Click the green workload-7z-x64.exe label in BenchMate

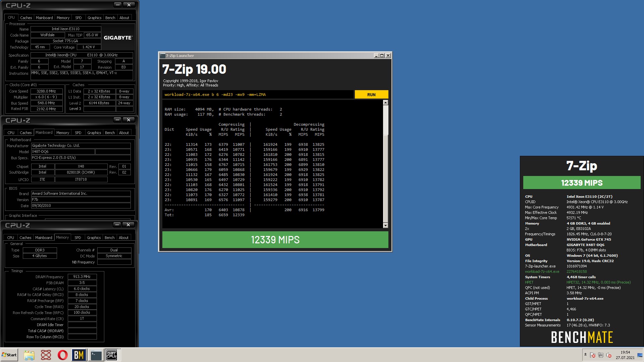(542, 271)
